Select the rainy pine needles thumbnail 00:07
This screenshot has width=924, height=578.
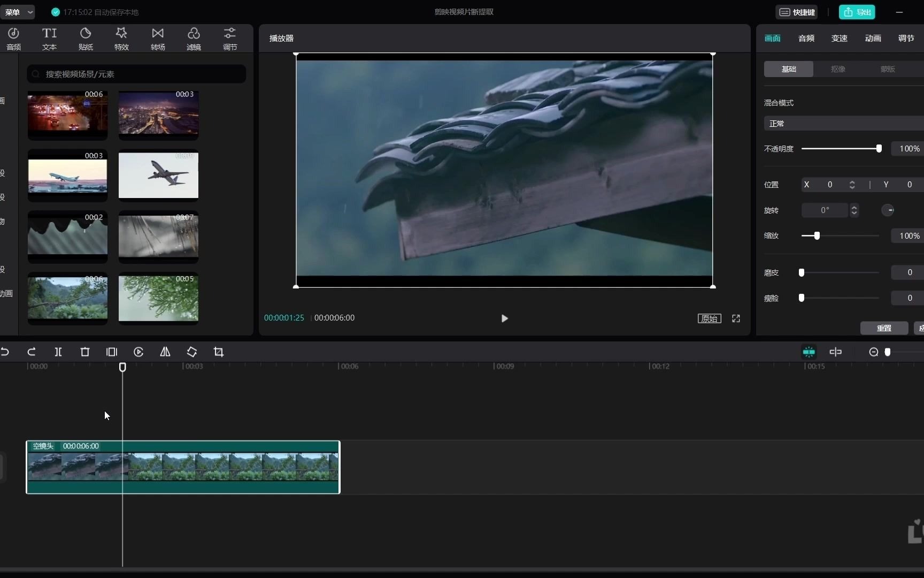pyautogui.click(x=158, y=237)
